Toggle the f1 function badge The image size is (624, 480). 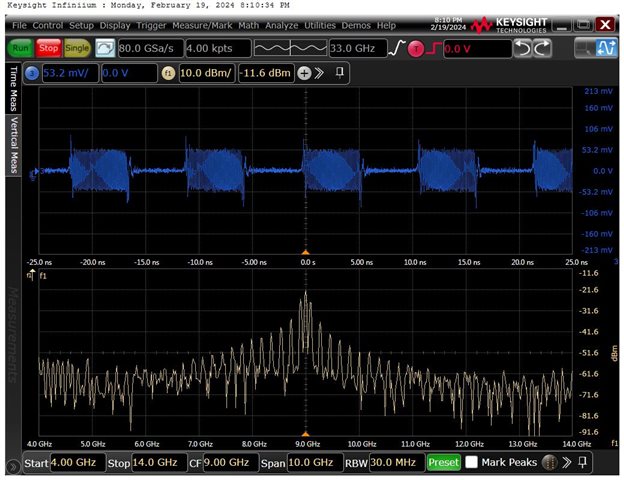[168, 73]
